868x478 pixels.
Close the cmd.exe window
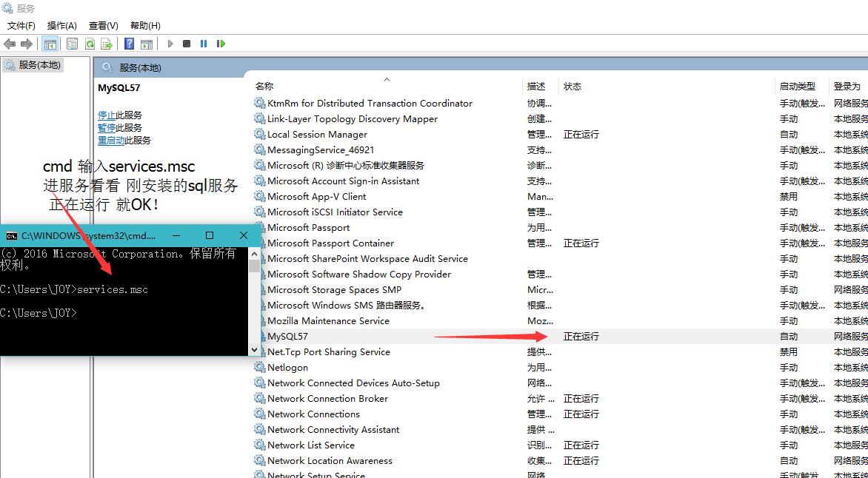[x=243, y=235]
